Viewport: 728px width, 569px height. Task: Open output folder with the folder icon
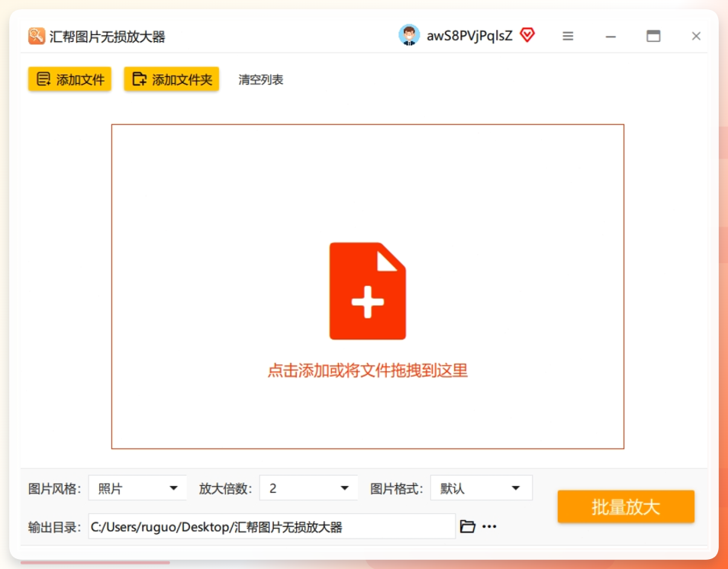click(468, 526)
